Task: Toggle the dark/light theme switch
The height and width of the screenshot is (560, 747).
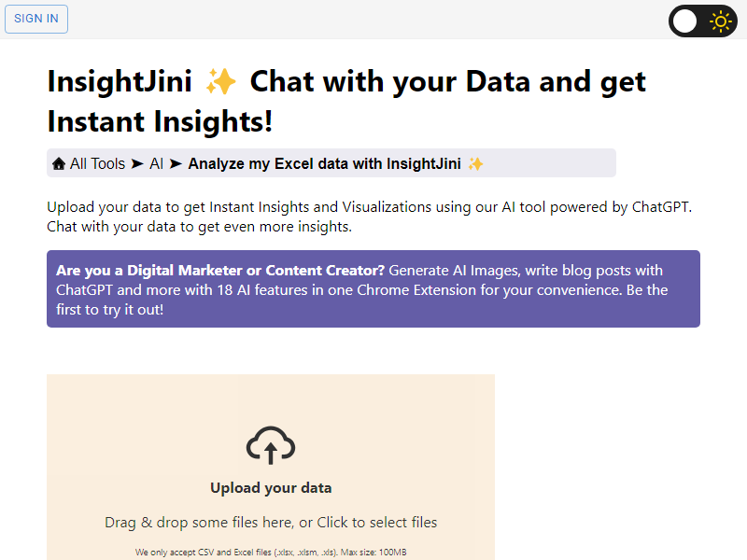Action: tap(702, 21)
